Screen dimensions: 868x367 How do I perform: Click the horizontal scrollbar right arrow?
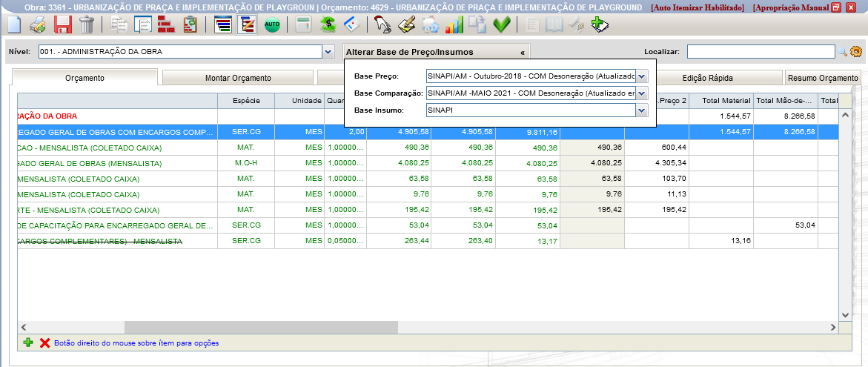tap(833, 327)
